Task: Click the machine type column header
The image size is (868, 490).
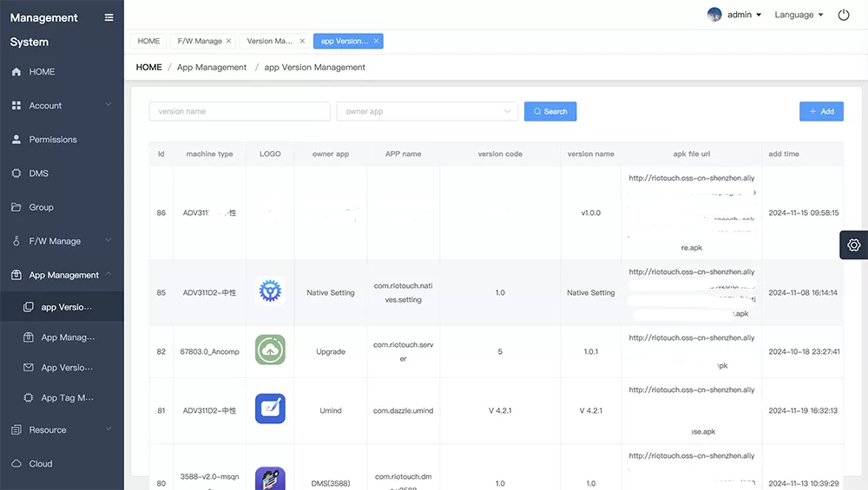Action: (x=209, y=154)
